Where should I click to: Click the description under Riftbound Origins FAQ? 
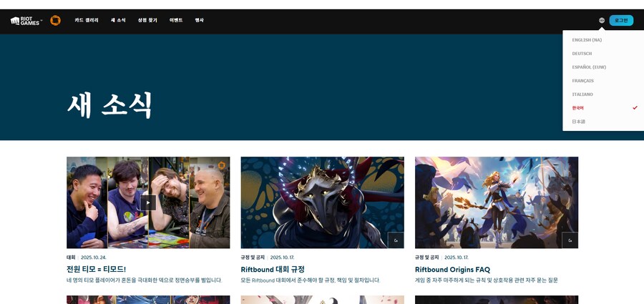tap(487, 280)
